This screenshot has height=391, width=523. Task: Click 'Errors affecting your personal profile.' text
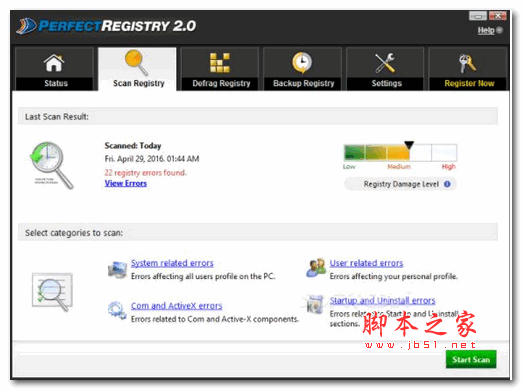(x=394, y=276)
